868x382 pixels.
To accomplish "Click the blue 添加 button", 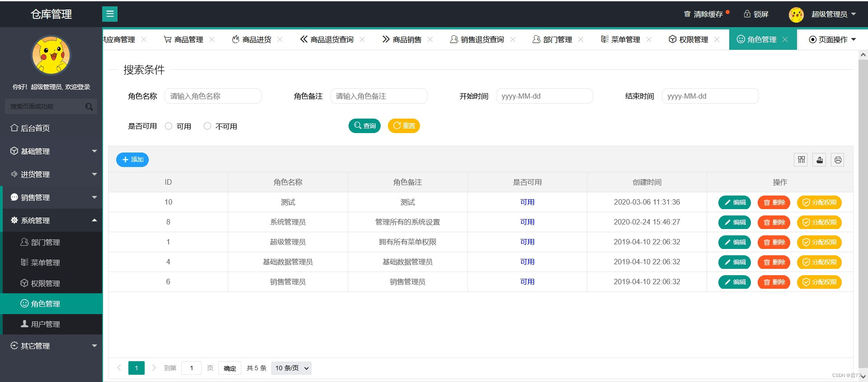I will pyautogui.click(x=132, y=160).
